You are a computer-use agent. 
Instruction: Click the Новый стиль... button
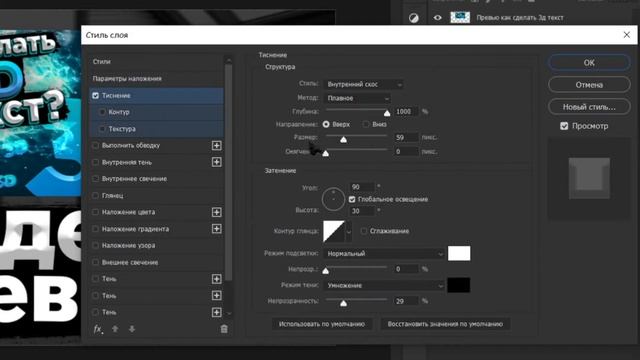click(x=589, y=107)
